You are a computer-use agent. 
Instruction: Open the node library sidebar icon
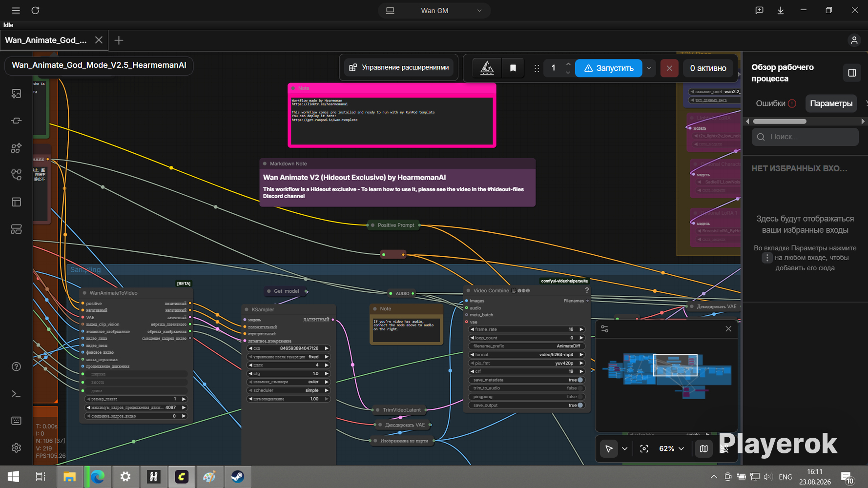[16, 148]
